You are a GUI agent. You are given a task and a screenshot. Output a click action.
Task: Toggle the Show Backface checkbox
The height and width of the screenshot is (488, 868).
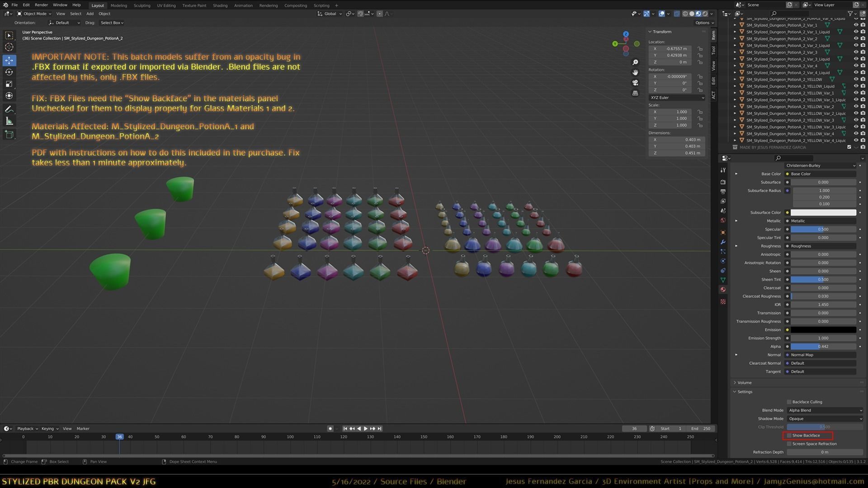[x=789, y=436]
